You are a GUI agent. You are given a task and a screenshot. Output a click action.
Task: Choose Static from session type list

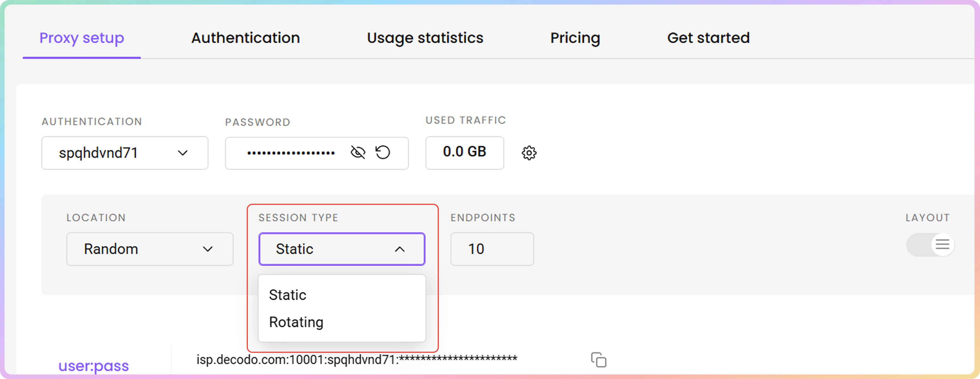point(288,295)
